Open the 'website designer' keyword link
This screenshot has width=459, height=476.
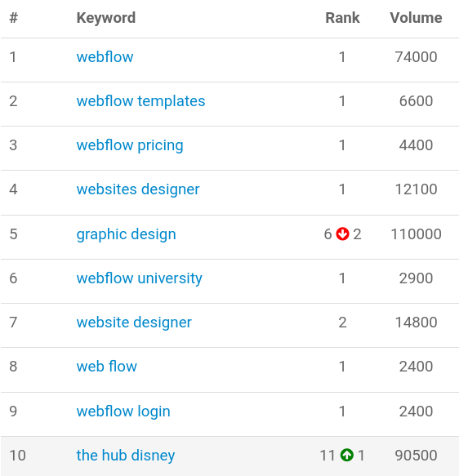134,323
